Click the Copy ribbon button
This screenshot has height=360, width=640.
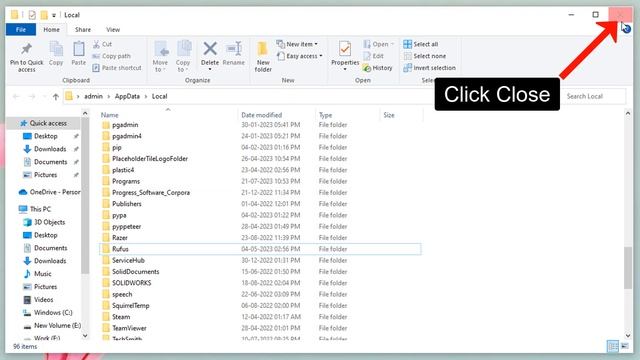56,54
